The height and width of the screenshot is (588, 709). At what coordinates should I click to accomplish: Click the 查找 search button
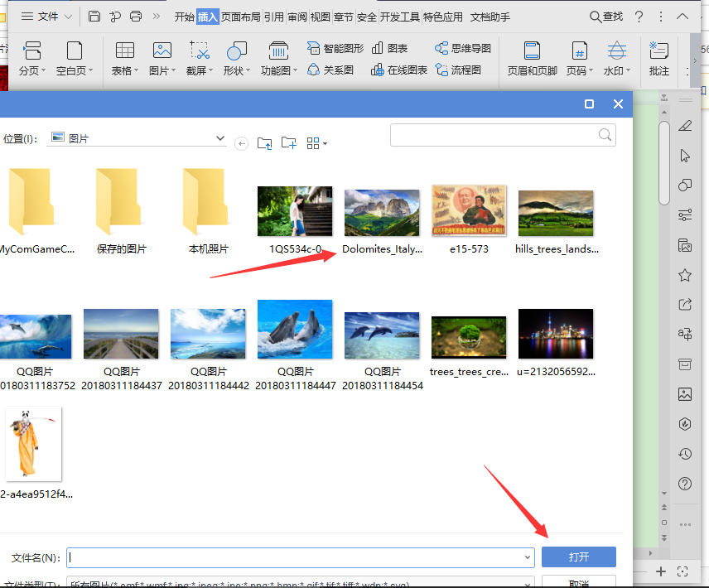(606, 17)
